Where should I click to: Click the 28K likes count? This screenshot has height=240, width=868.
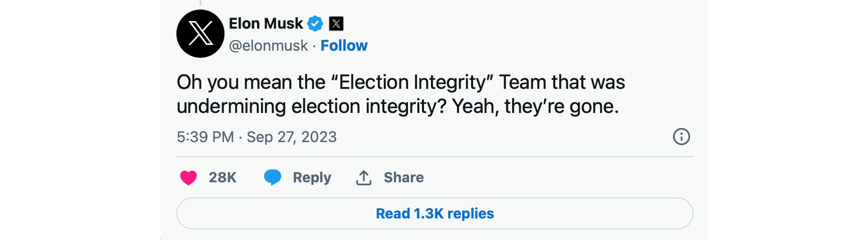[x=223, y=177]
